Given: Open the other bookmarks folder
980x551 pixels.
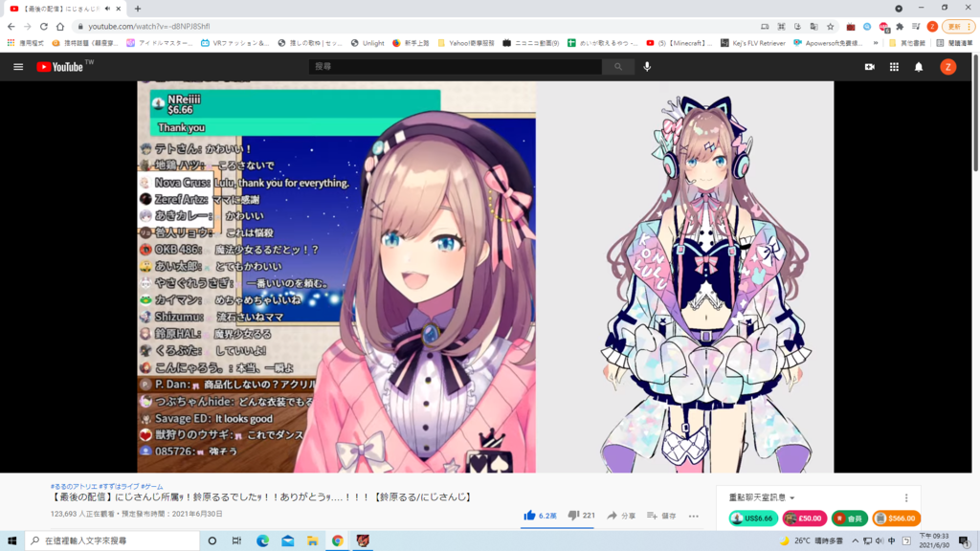Looking at the screenshot, I should point(907,43).
